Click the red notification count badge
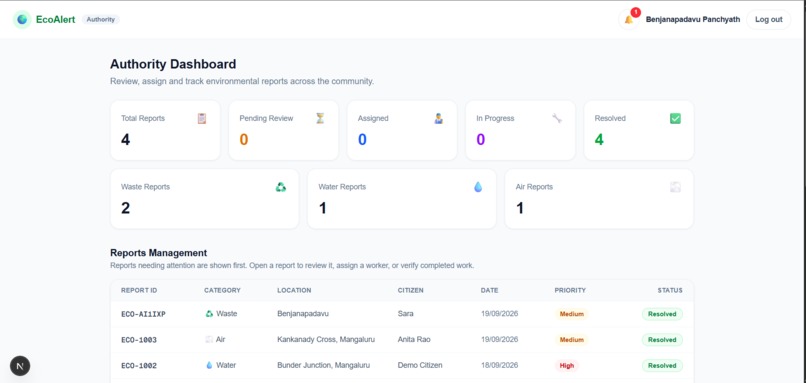 [636, 12]
